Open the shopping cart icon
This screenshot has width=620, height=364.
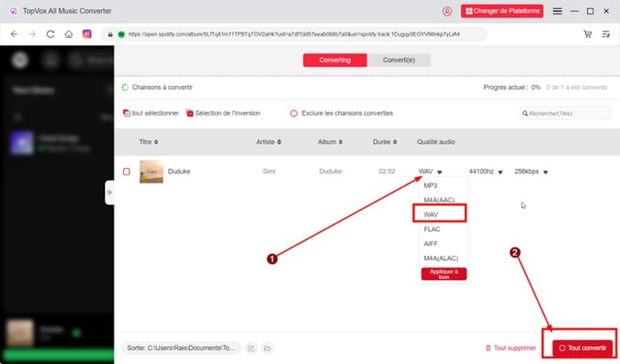[x=587, y=34]
